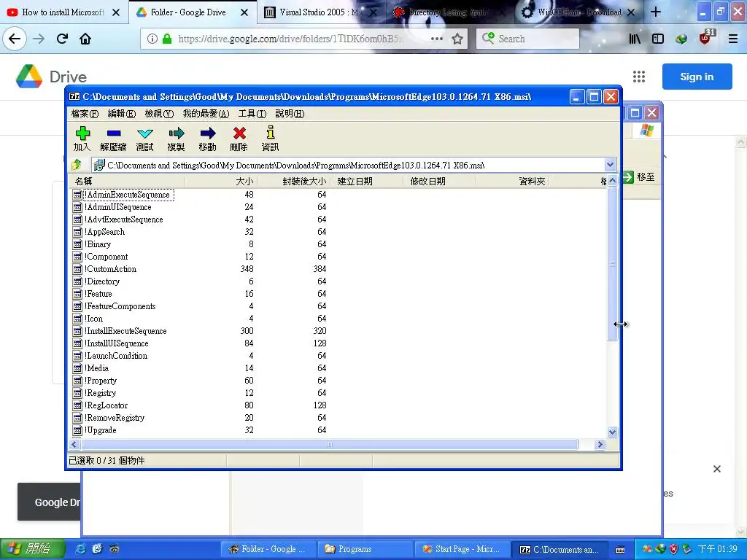Select the !LaunchCondition file row
747x560 pixels.
pyautogui.click(x=116, y=356)
